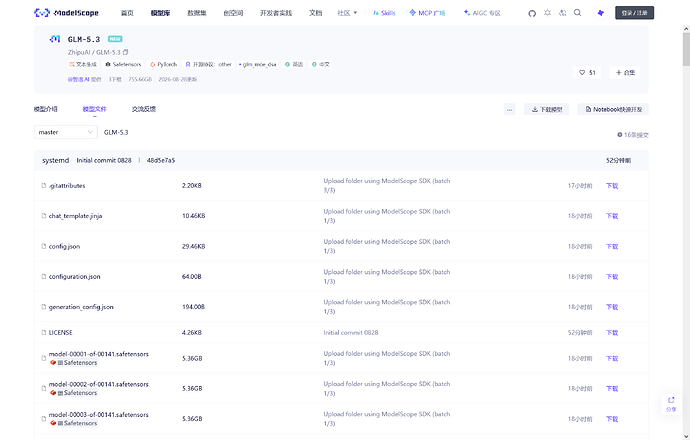Click the glm_moe_dsa tag
The image size is (690, 440).
257,64
